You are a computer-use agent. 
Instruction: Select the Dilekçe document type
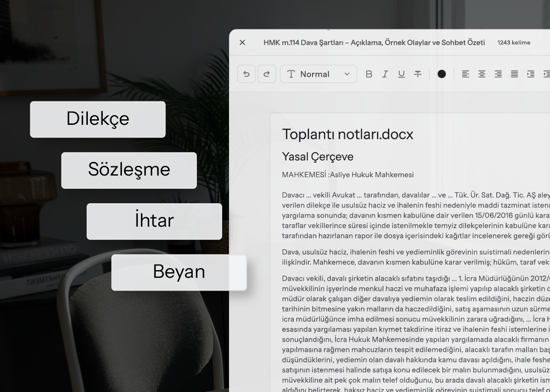coord(98,119)
